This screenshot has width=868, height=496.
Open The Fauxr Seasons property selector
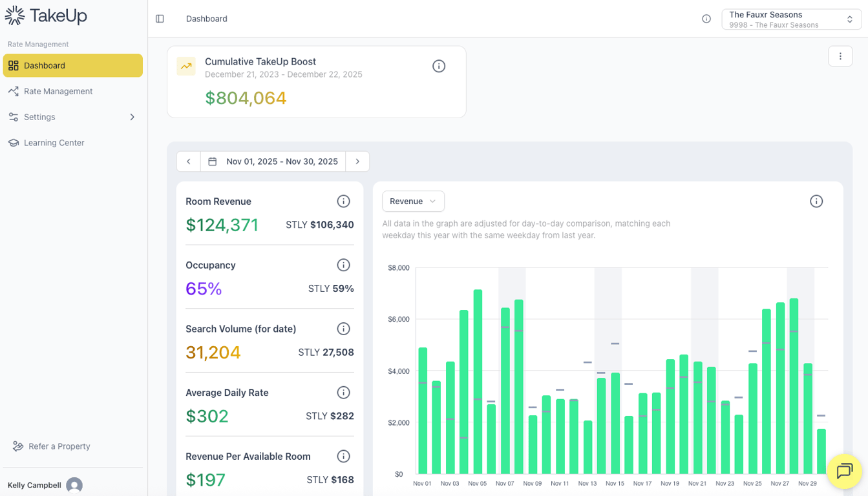791,19
